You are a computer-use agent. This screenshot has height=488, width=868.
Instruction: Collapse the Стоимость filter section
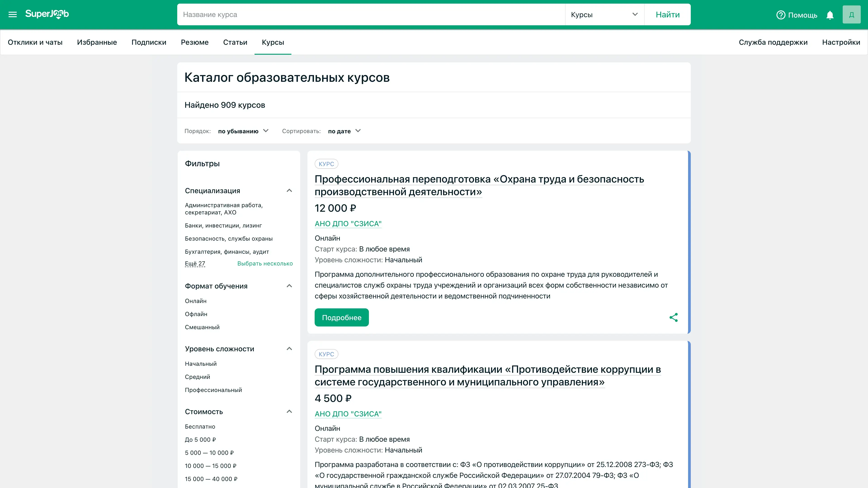pyautogui.click(x=289, y=412)
